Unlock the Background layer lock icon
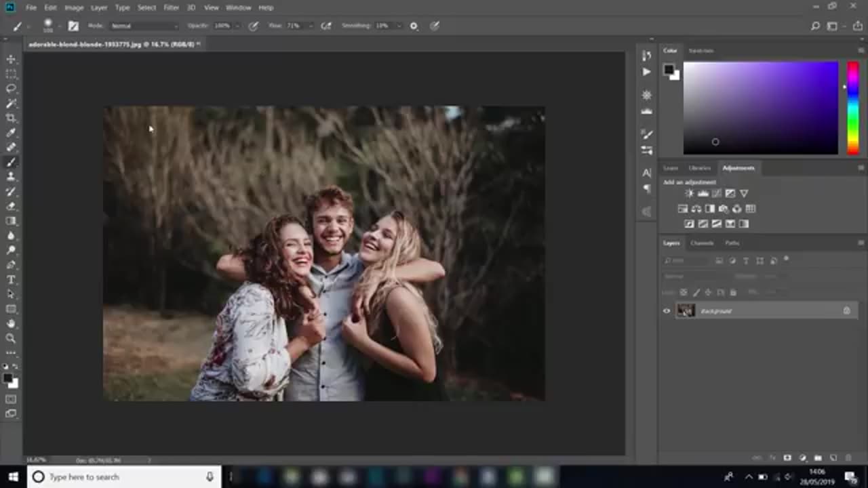868x488 pixels. (x=846, y=311)
